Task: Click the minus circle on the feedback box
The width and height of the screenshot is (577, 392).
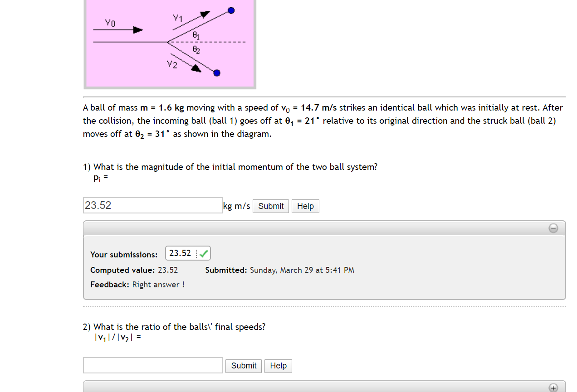Action: click(553, 228)
